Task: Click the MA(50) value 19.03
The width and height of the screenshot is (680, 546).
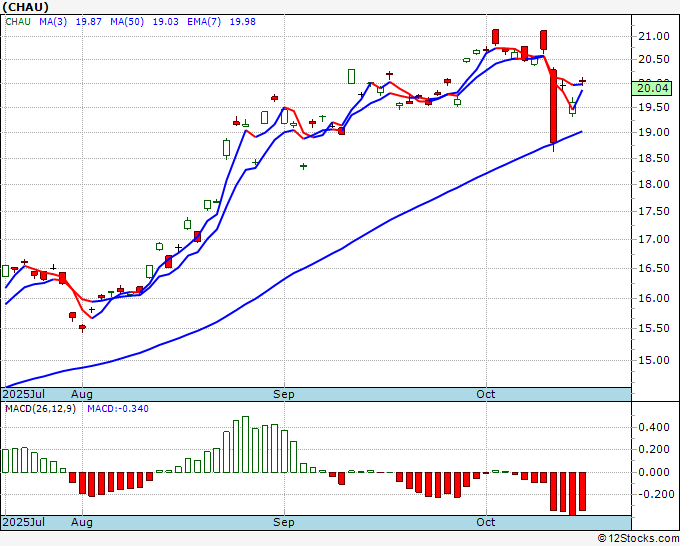Action: 165,22
